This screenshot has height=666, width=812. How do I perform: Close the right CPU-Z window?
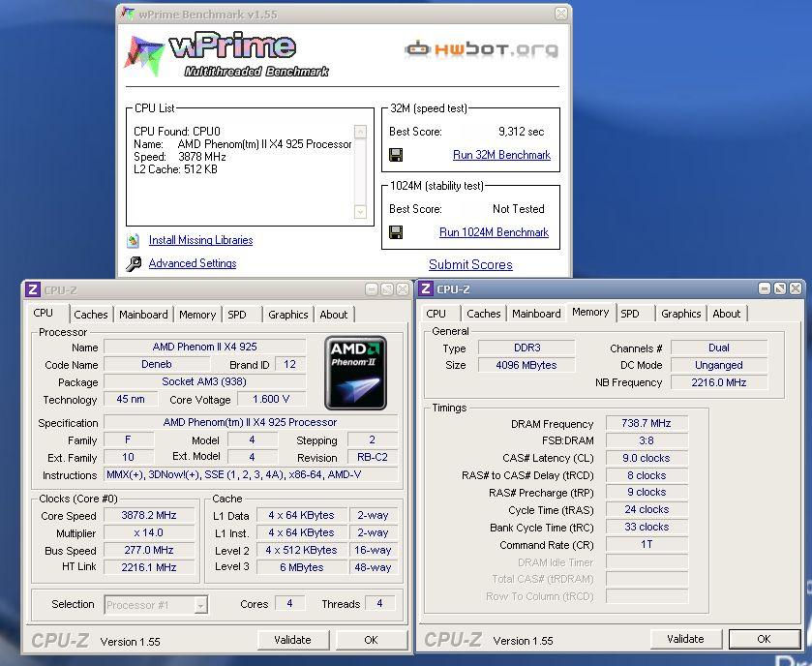[x=796, y=288]
